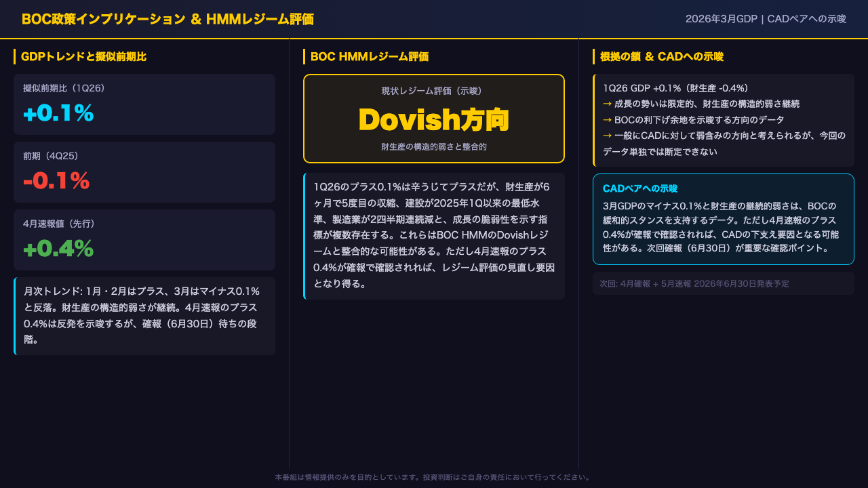
Task: Click the header text 2026年3月GDP | CADベアへの示唆
Action: point(766,19)
